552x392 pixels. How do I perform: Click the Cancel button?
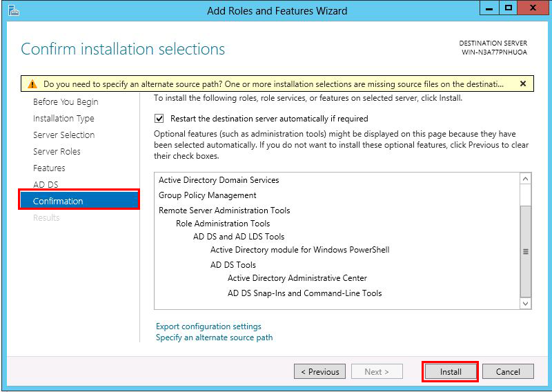508,371
